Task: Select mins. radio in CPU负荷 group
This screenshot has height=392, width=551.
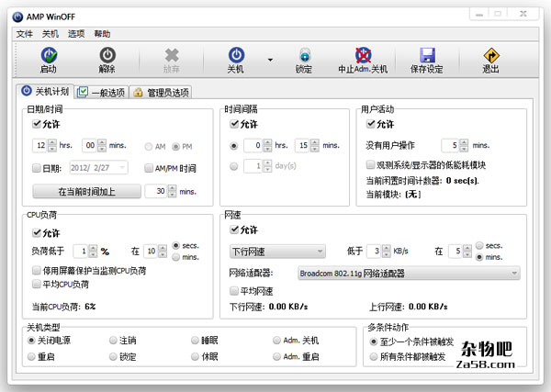Action: click(176, 257)
